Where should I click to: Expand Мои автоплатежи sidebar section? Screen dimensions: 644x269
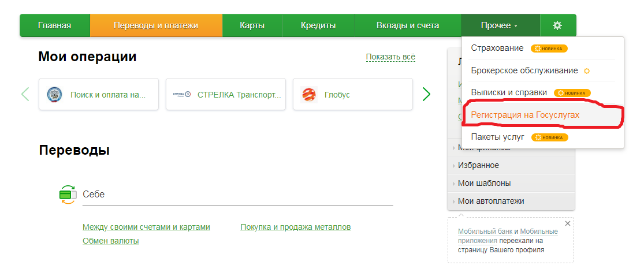pos(511,201)
